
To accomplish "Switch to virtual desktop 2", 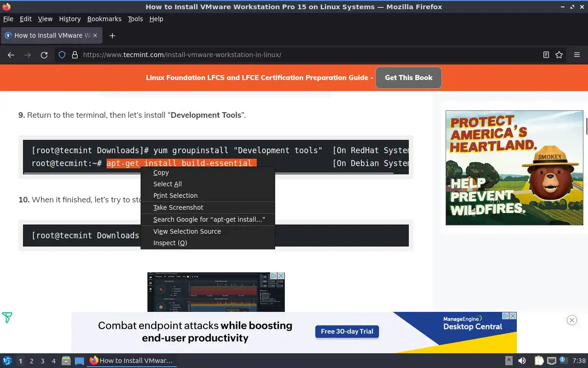I will pyautogui.click(x=31, y=361).
